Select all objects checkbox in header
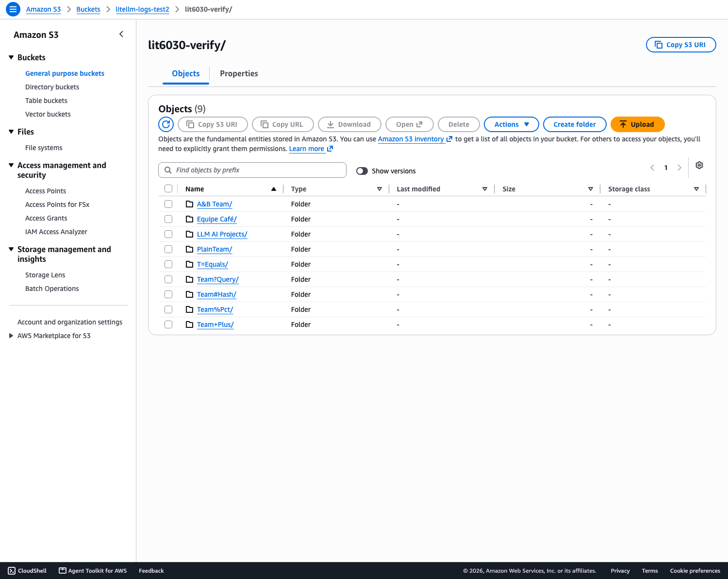This screenshot has height=579, width=728. coord(168,188)
